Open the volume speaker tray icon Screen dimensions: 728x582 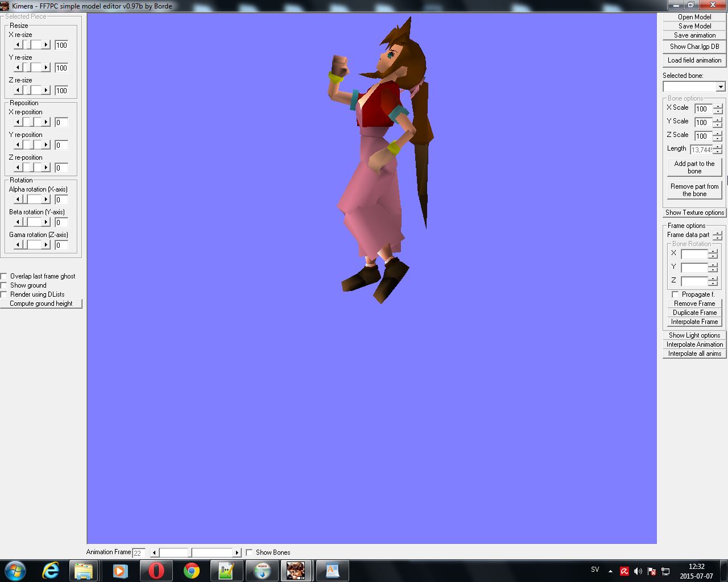pos(638,571)
